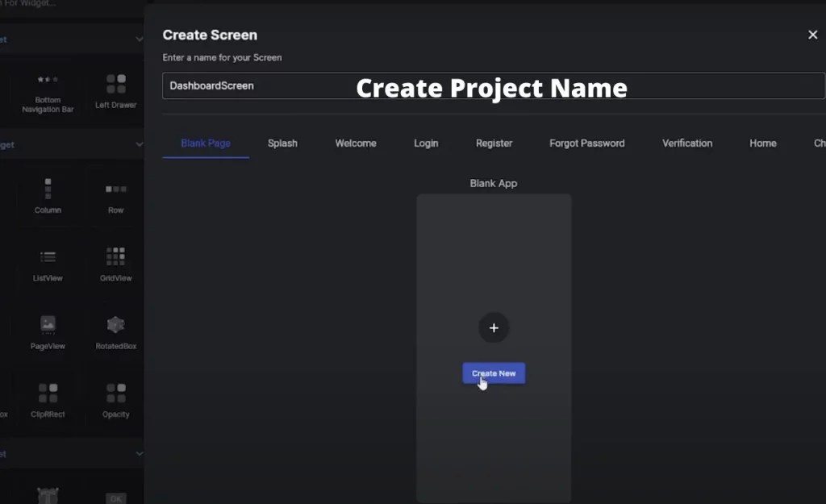This screenshot has width=826, height=504.
Task: Collapse the second widget section in the sidebar
Action: coord(139,144)
